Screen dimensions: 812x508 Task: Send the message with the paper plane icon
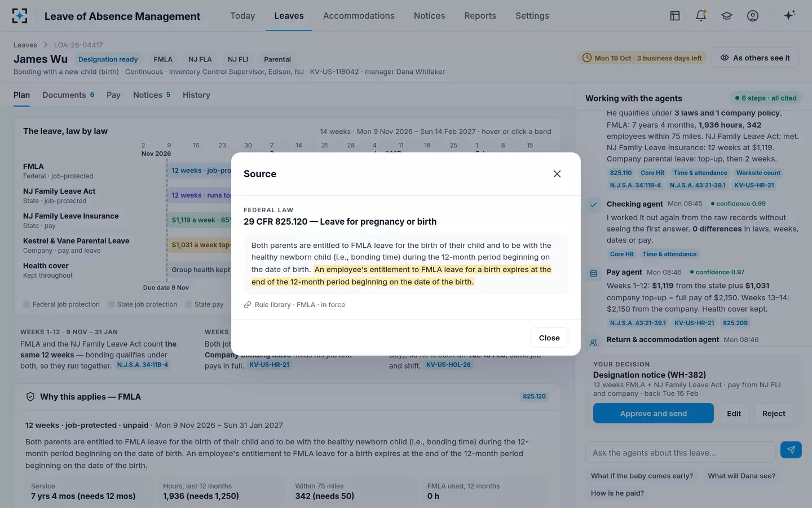791,450
